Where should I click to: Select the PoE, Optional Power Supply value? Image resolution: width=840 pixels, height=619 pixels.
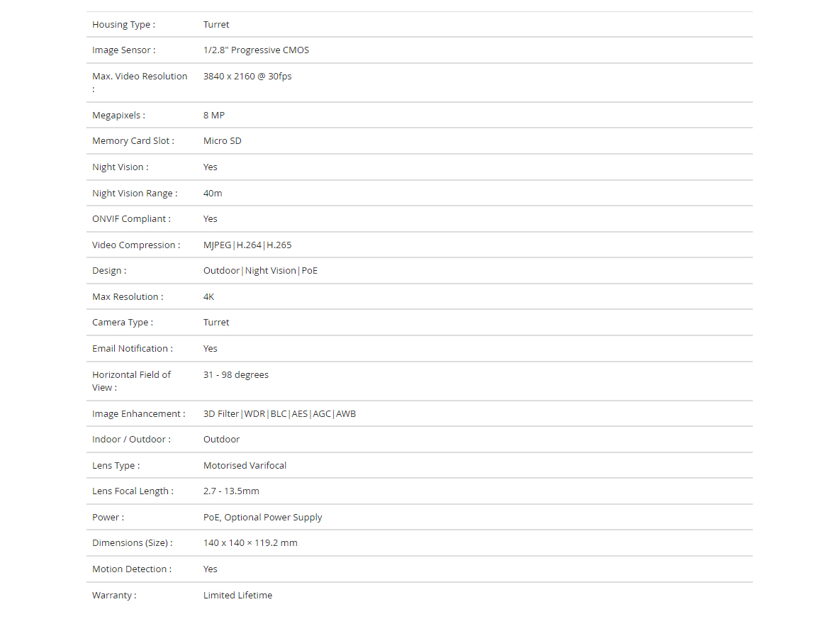coord(262,517)
